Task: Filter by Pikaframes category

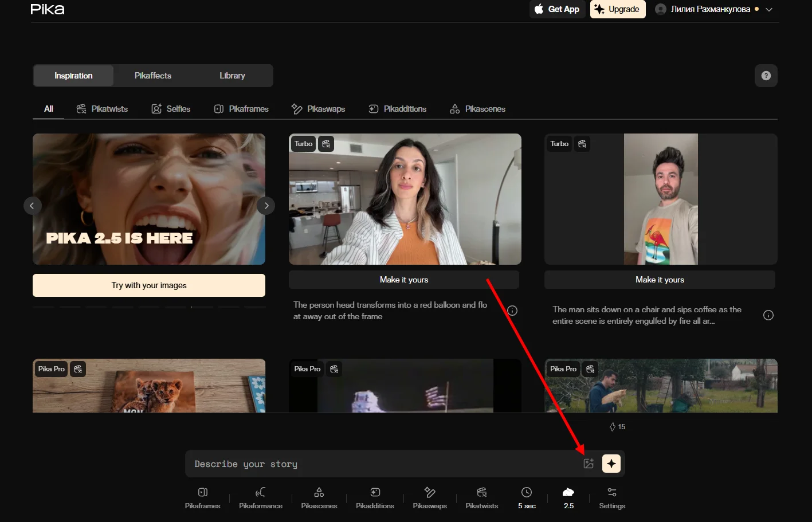Action: (x=241, y=109)
